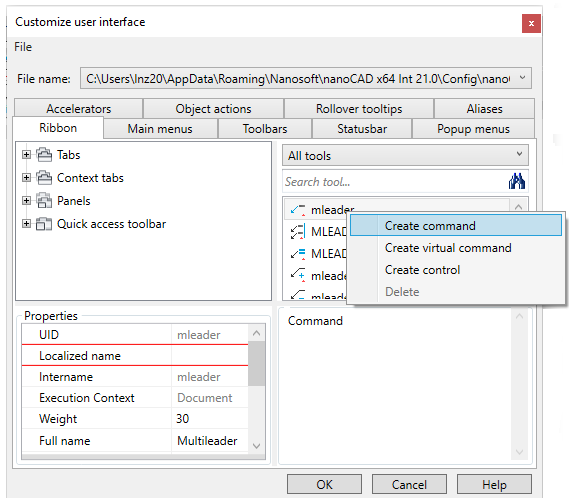Viewport: 571px width, 498px height.
Task: Click the Weight value 30 field
Action: click(x=209, y=419)
